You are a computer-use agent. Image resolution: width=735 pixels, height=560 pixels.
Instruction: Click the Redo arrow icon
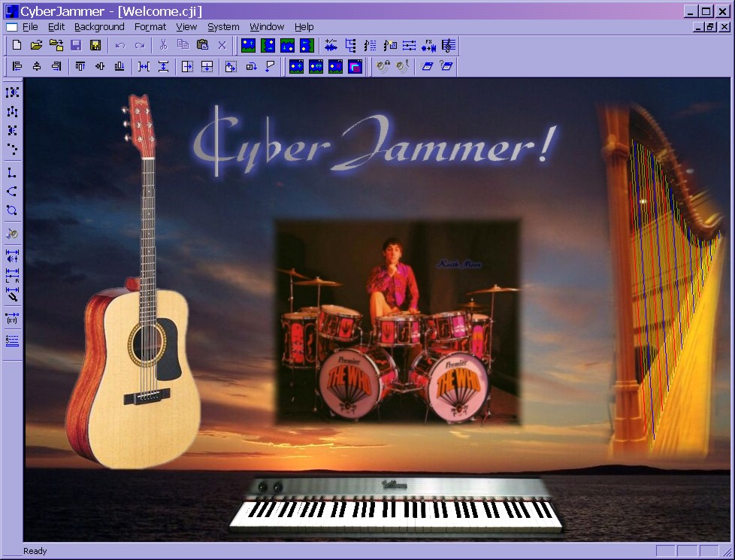click(140, 45)
